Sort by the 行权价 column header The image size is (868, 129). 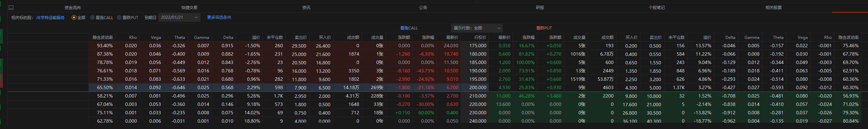pos(480,38)
